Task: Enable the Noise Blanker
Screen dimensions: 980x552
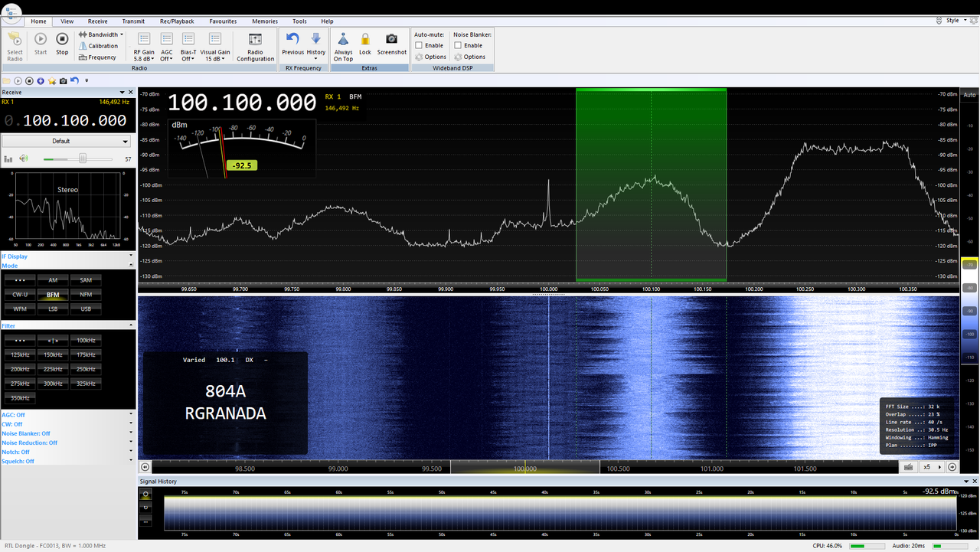Action: (x=457, y=45)
